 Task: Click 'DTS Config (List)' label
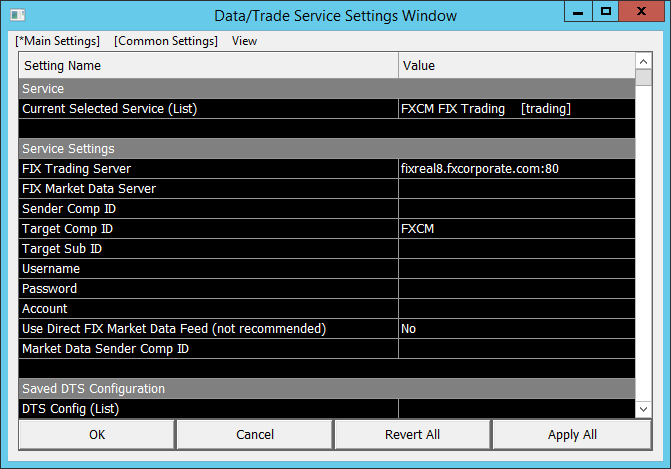(71, 409)
